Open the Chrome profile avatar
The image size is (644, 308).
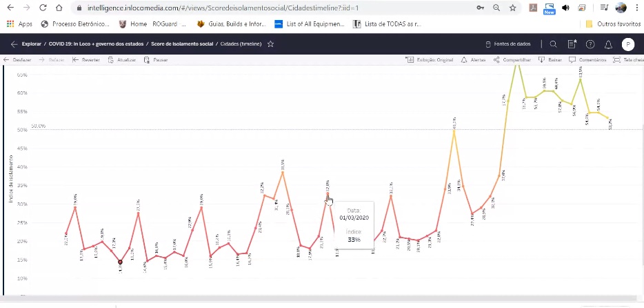621,8
